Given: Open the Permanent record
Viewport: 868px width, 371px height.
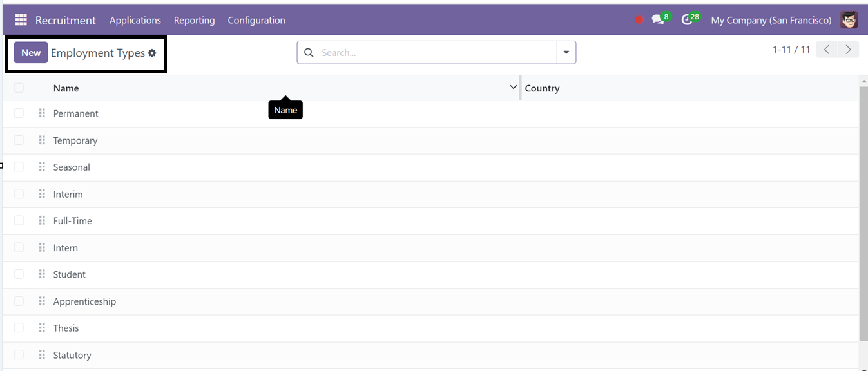Looking at the screenshot, I should coord(76,113).
